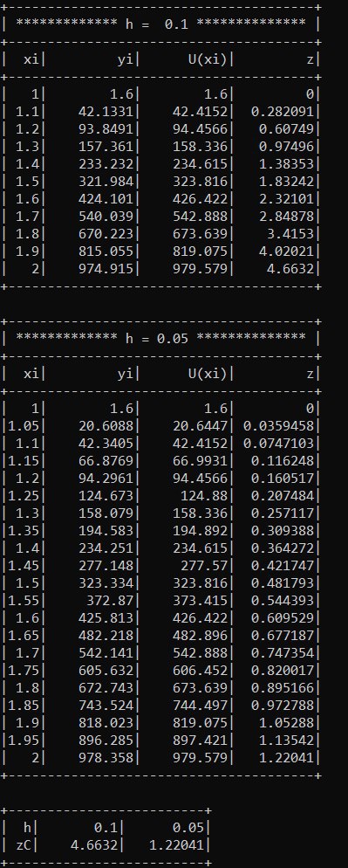
Task: Click U(xi) value 124.88
Action: click(x=204, y=496)
